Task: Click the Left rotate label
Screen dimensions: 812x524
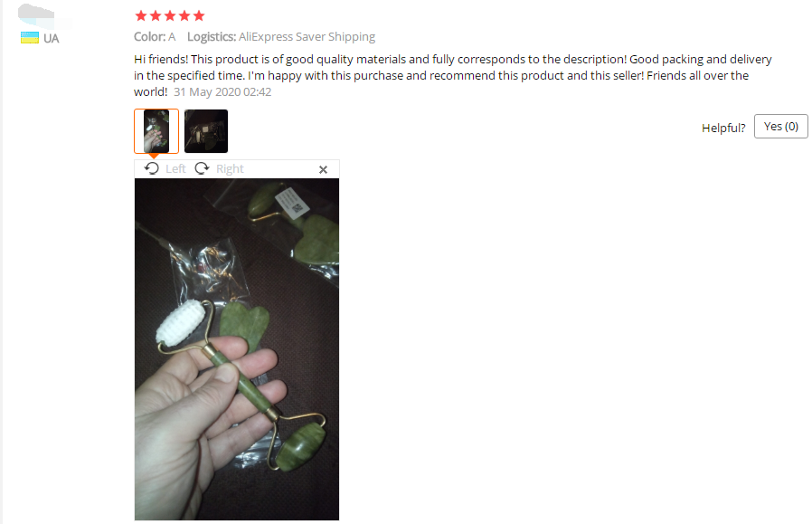Action: click(x=175, y=169)
